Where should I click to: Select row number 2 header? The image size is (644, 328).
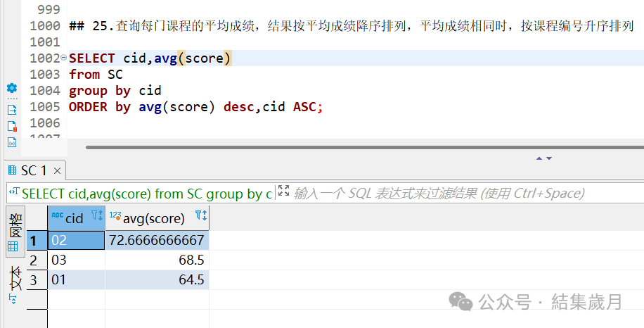click(x=37, y=260)
